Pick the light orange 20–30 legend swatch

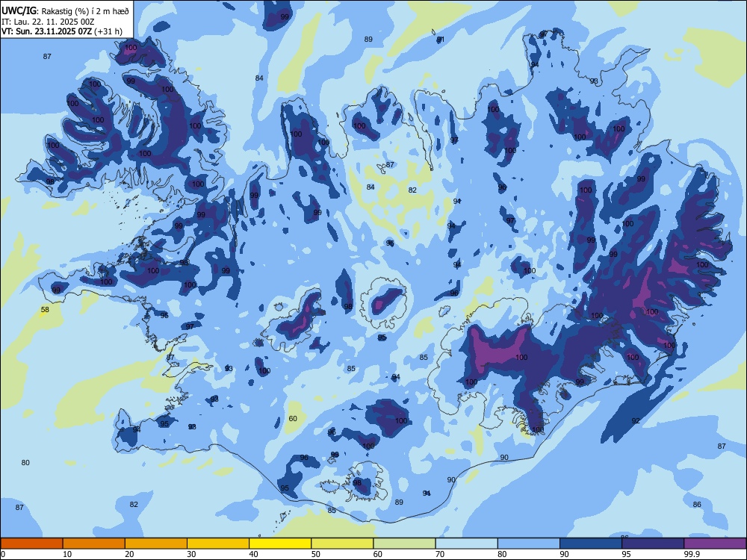156,544
